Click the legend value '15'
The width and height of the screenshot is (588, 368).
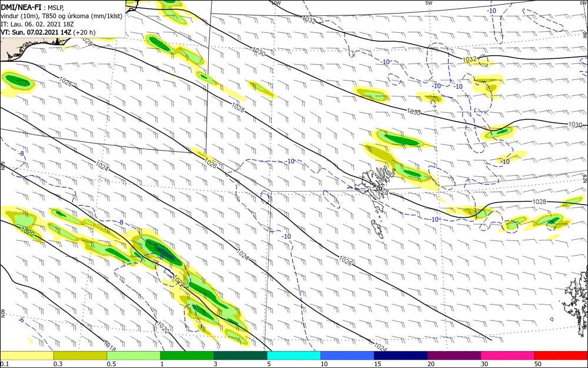pyautogui.click(x=377, y=364)
